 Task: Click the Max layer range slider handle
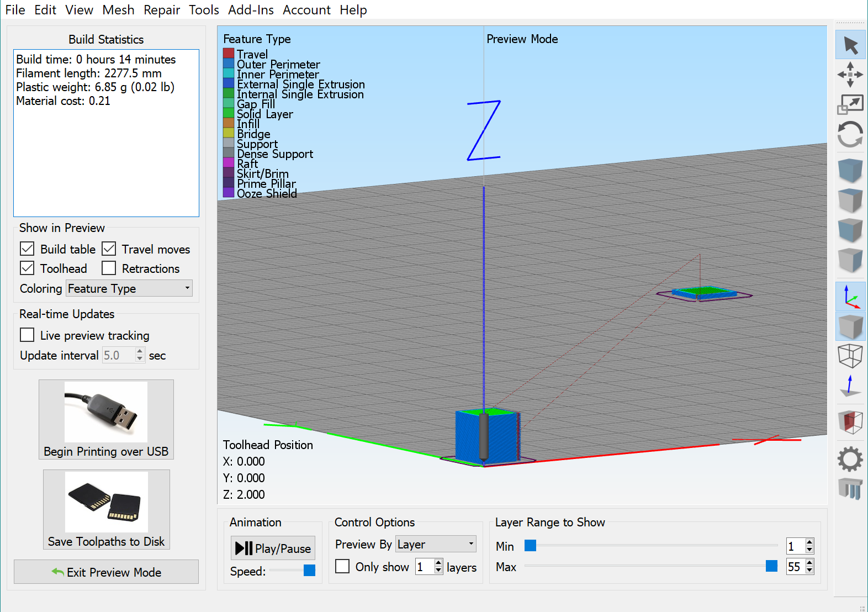point(771,566)
